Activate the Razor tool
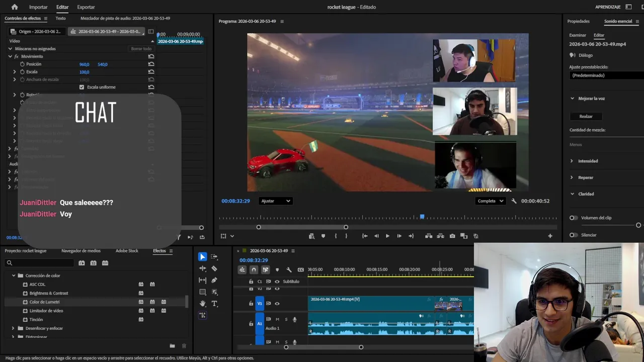 (214, 268)
